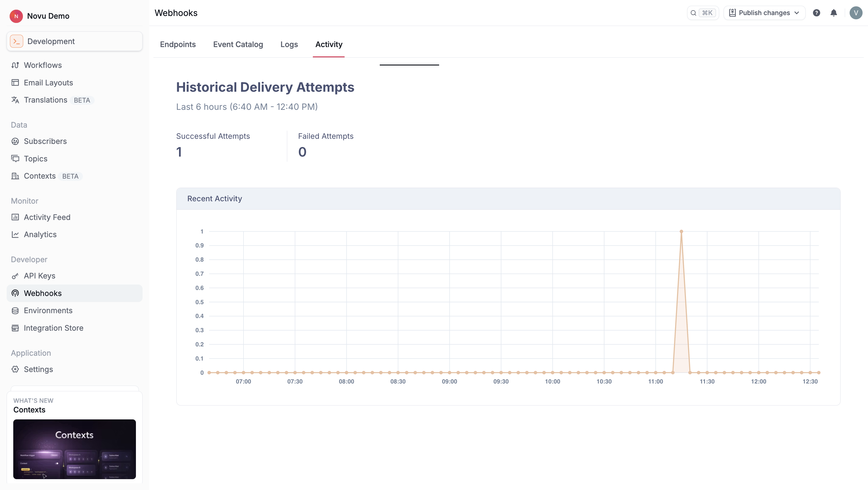The image size is (868, 490).
Task: Open the Activity Feed monitor
Action: 47,217
